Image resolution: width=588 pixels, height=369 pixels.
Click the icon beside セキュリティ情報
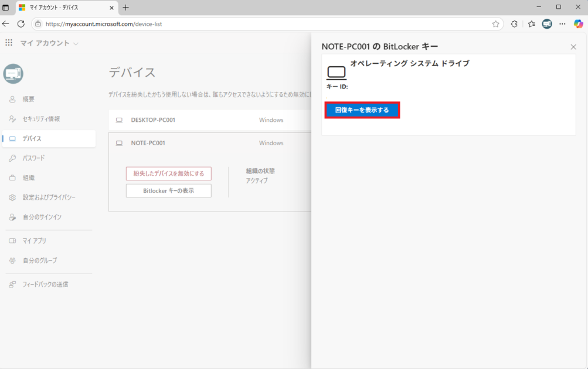[12, 119]
